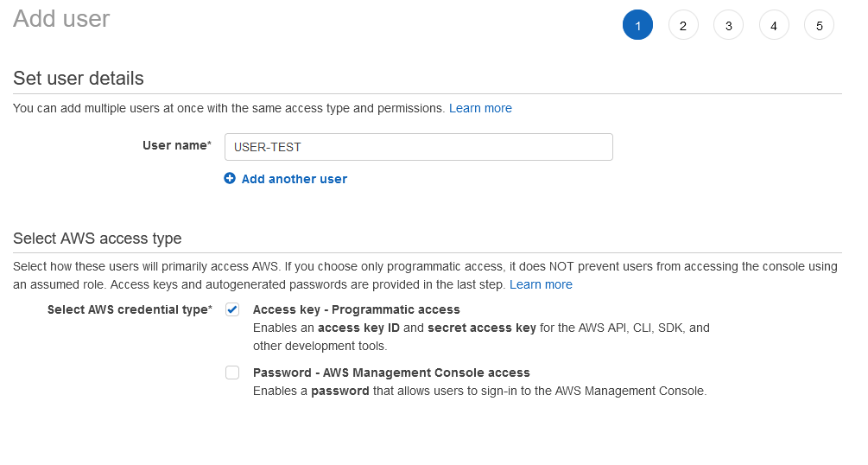Go to wizard step 1 circle
Viewport: 868px width, 465px height.
637,25
